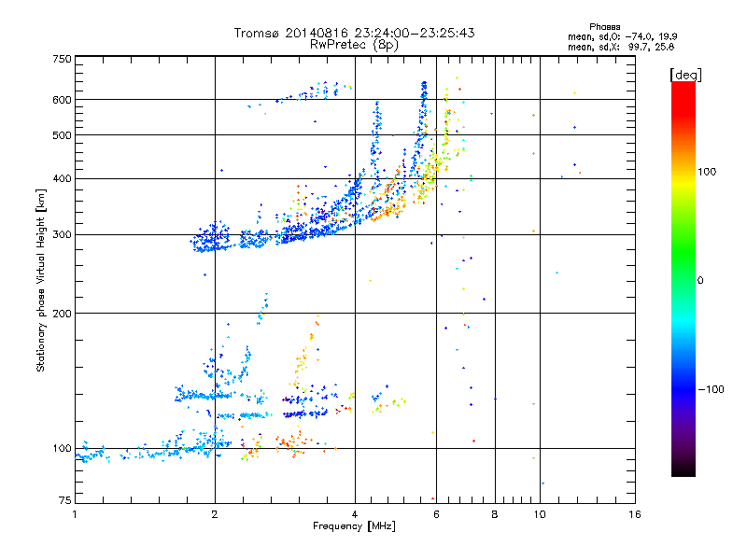Click the x-axis tick label "8"

point(495,514)
